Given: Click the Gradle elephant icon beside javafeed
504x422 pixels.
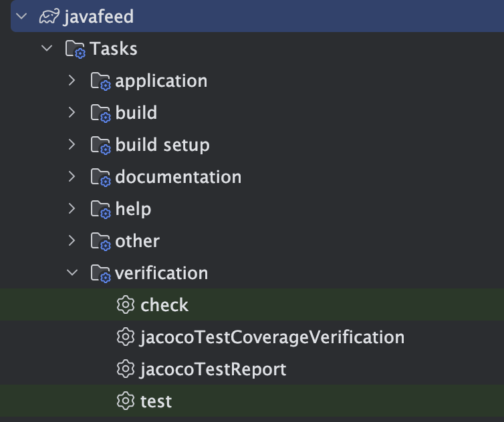Looking at the screenshot, I should pos(49,17).
